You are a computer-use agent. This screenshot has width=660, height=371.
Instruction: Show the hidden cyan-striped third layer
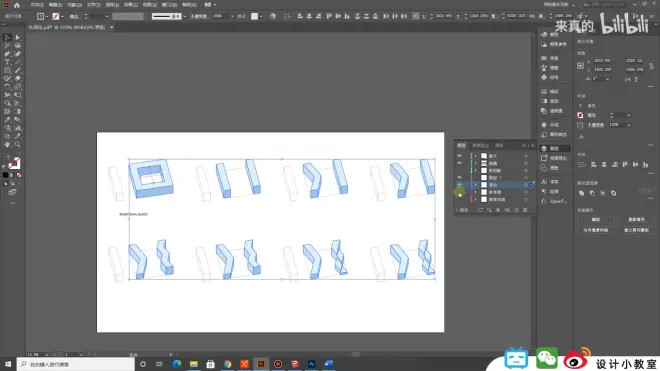pos(459,171)
